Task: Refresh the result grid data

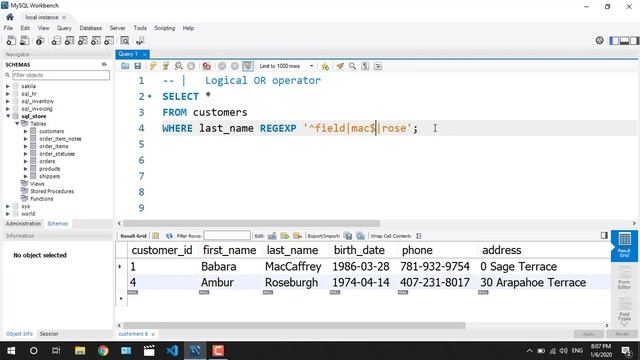Action: [169, 236]
